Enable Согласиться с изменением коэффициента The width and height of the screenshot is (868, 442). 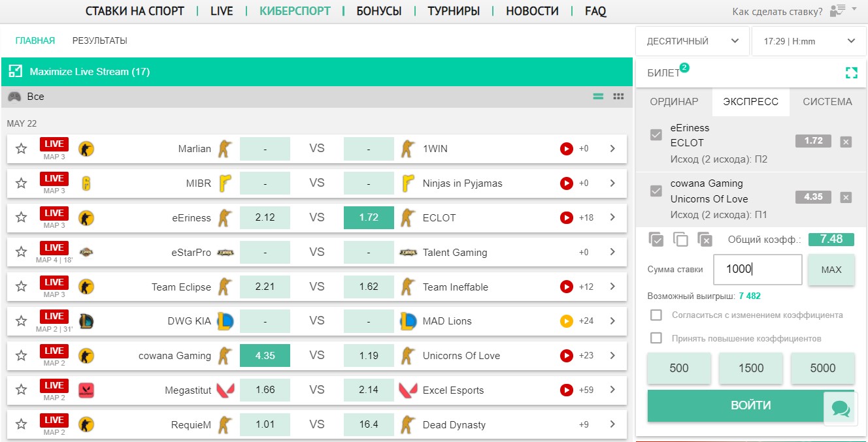tap(656, 315)
